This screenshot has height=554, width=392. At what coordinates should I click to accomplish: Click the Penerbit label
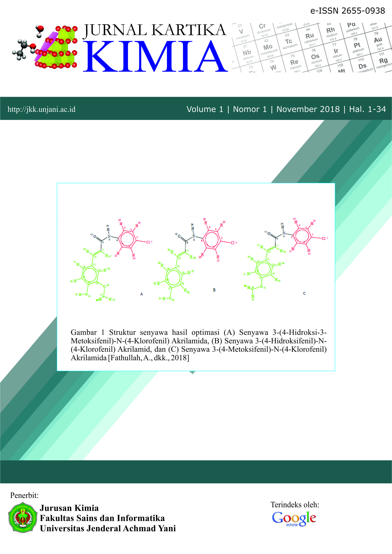click(24, 495)
